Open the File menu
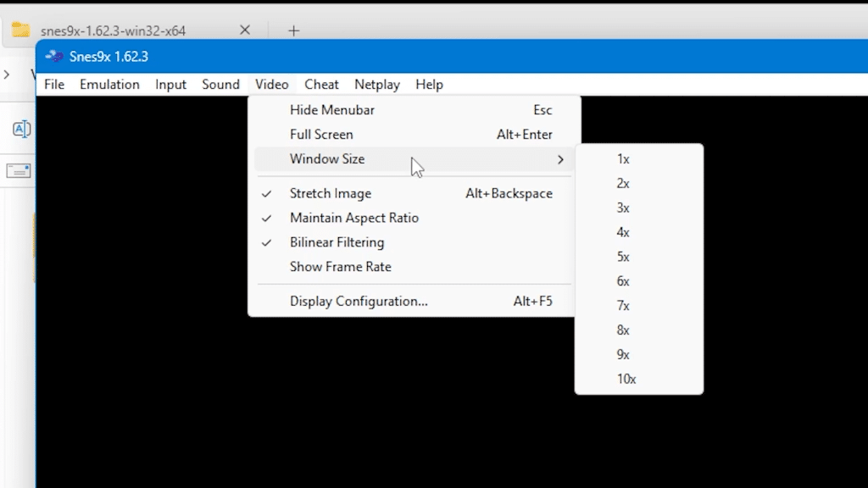 click(x=54, y=85)
